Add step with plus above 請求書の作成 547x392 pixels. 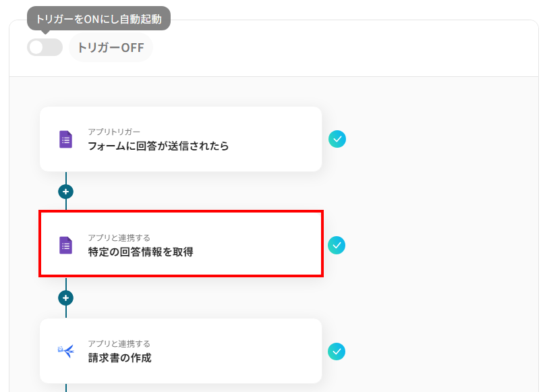pyautogui.click(x=65, y=298)
